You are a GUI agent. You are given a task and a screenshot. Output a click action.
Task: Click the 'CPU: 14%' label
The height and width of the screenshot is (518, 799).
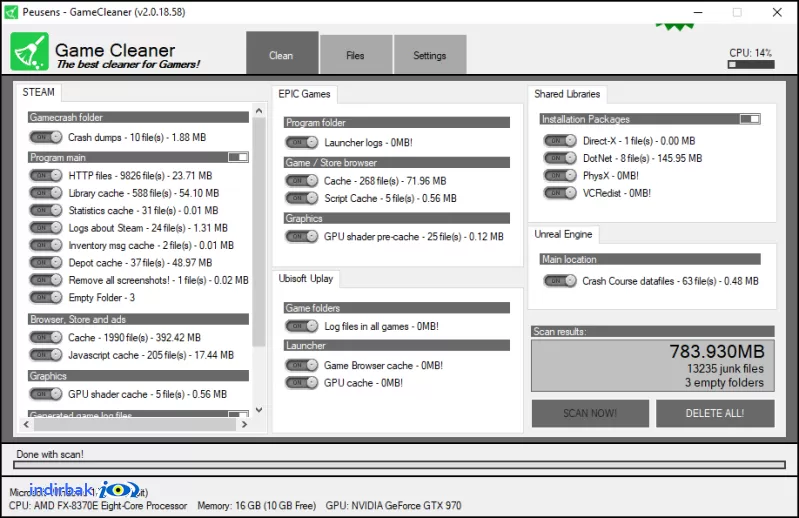750,53
